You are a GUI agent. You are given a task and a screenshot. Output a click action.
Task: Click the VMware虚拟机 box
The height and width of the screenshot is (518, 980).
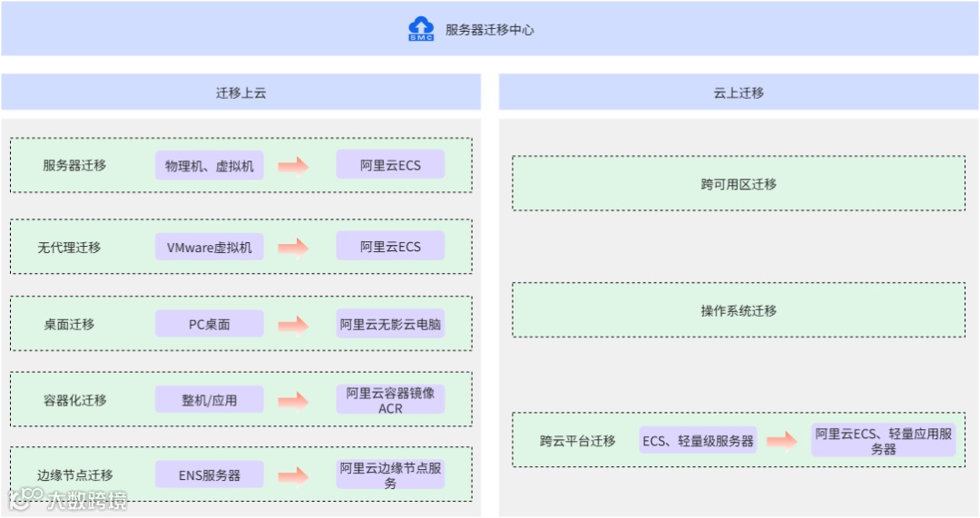210,248
